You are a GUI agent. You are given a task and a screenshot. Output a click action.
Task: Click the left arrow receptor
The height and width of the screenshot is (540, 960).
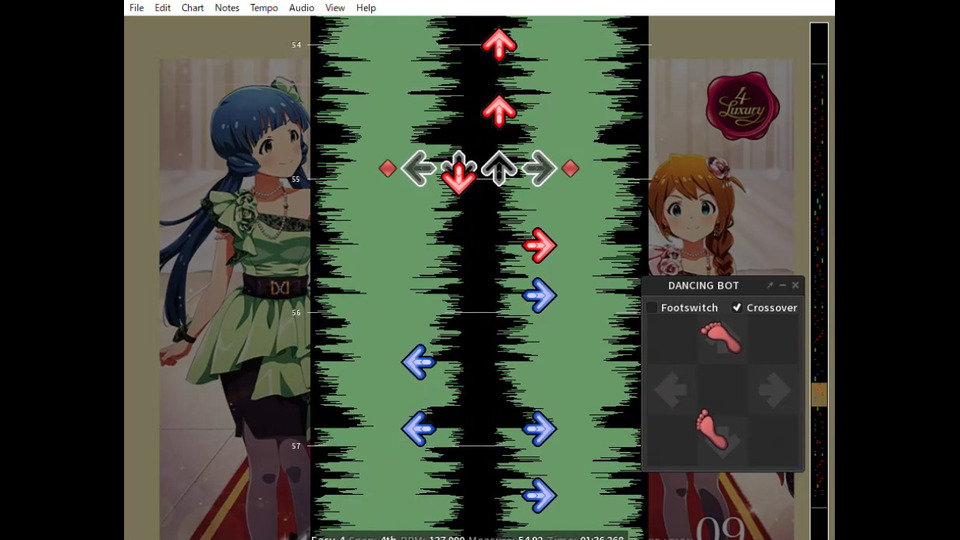tap(419, 168)
